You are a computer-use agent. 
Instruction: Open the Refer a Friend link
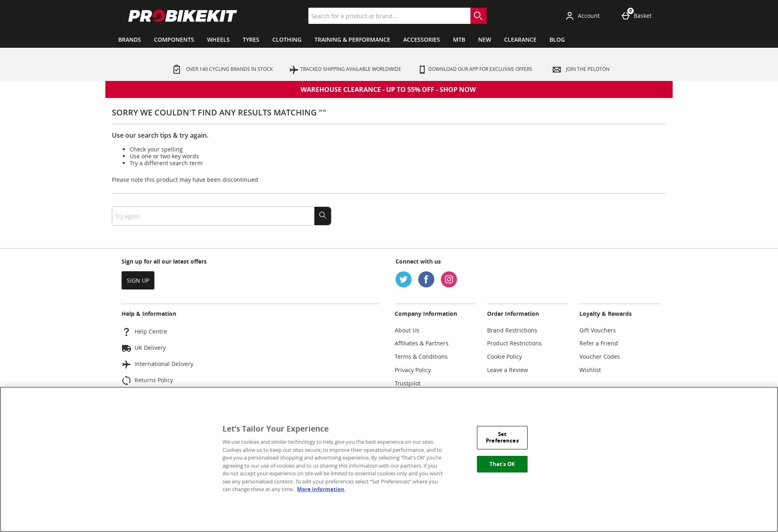pos(598,343)
